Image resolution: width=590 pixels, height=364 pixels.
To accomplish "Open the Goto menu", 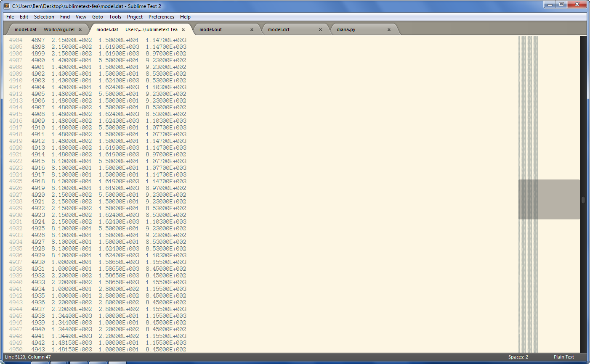I will click(x=97, y=17).
